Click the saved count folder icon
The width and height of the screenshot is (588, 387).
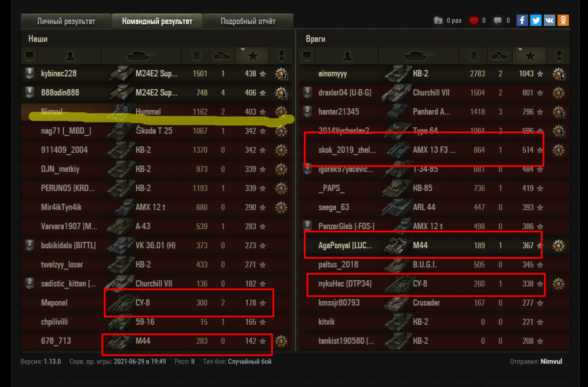(438, 21)
